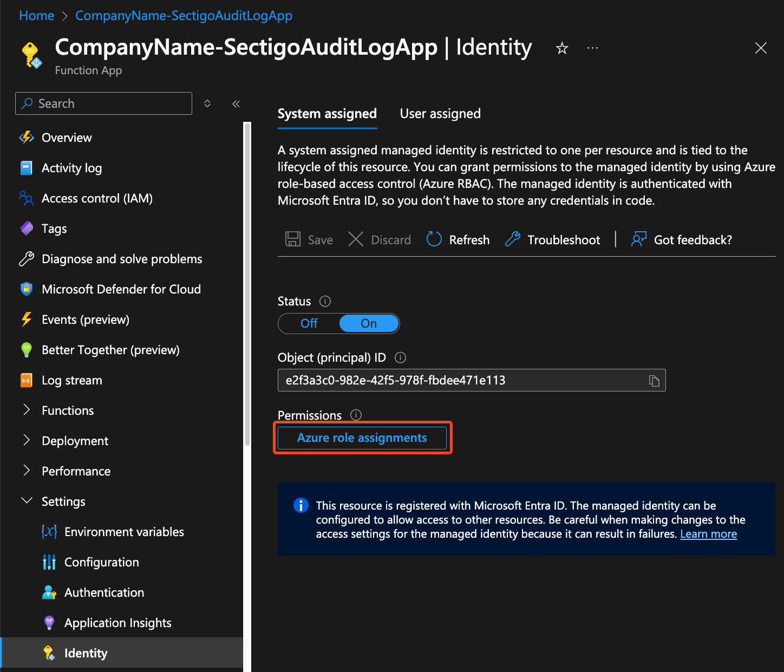Viewport: 784px width, 672px height.
Task: Open CompanyName-SectigoAuditLogApp in the breadcrumb
Action: (x=184, y=16)
